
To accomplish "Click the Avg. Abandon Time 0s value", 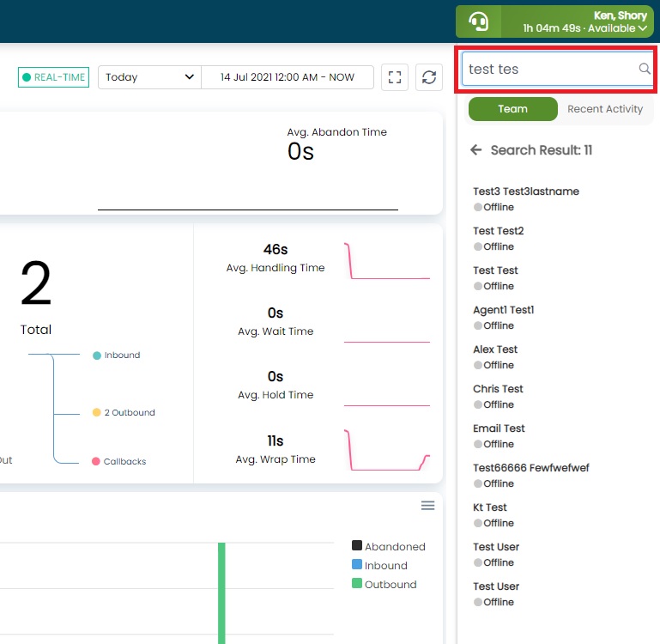I will click(300, 151).
